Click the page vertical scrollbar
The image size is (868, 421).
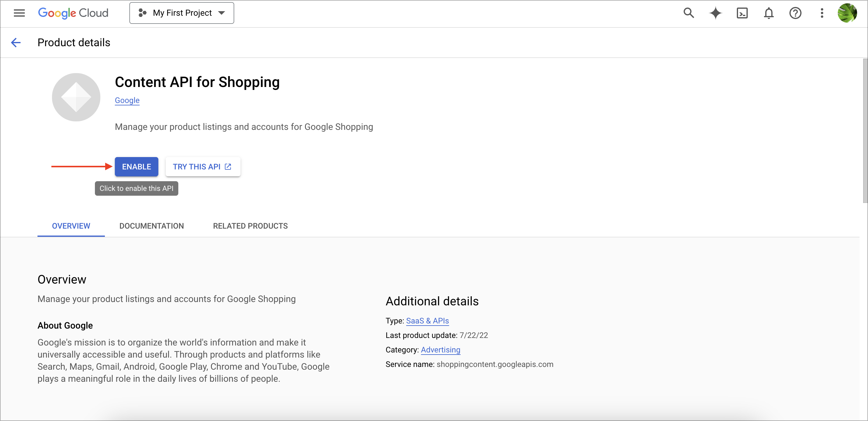pyautogui.click(x=865, y=131)
